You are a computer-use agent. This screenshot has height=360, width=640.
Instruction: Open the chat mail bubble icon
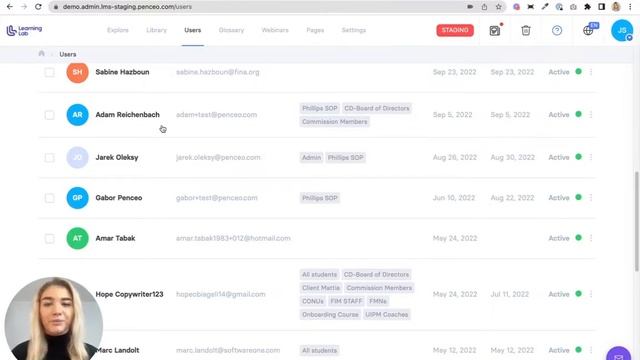(x=619, y=354)
